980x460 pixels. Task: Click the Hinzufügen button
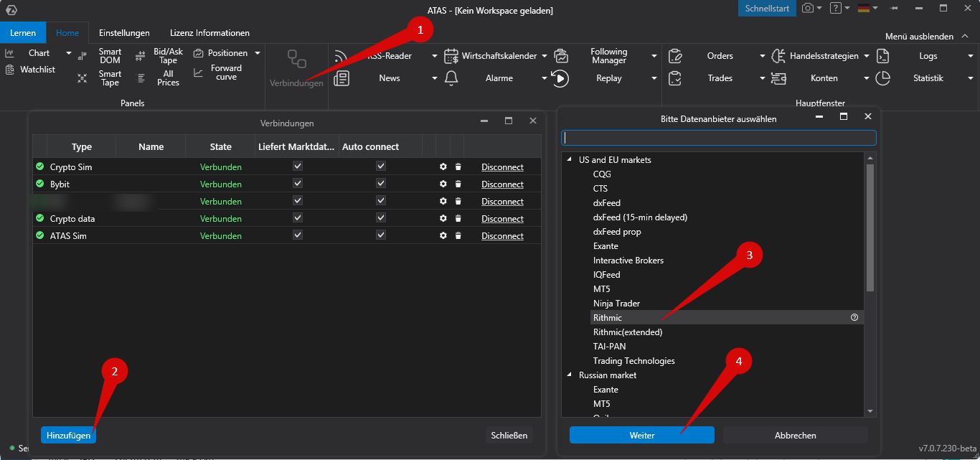(x=69, y=435)
